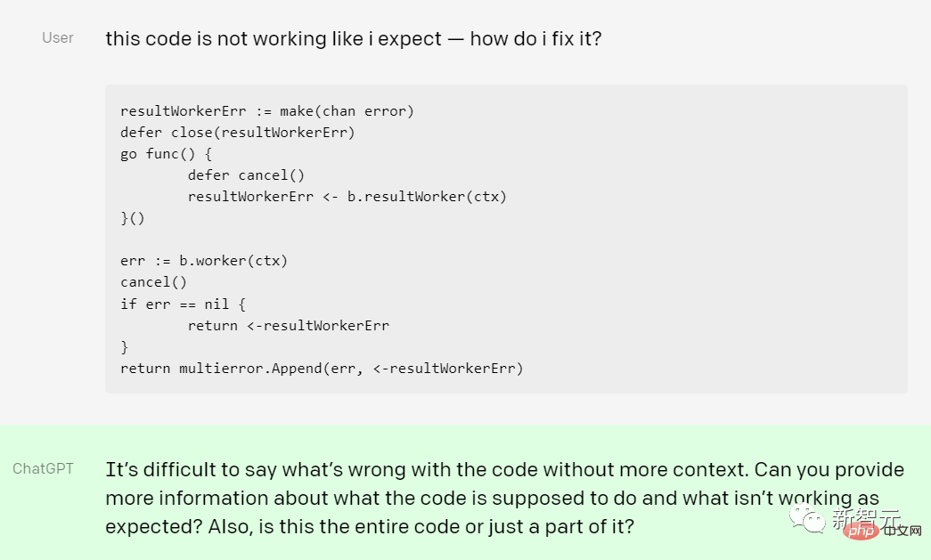Click the standalone cancel() code line
The image size is (931, 560).
(x=154, y=282)
